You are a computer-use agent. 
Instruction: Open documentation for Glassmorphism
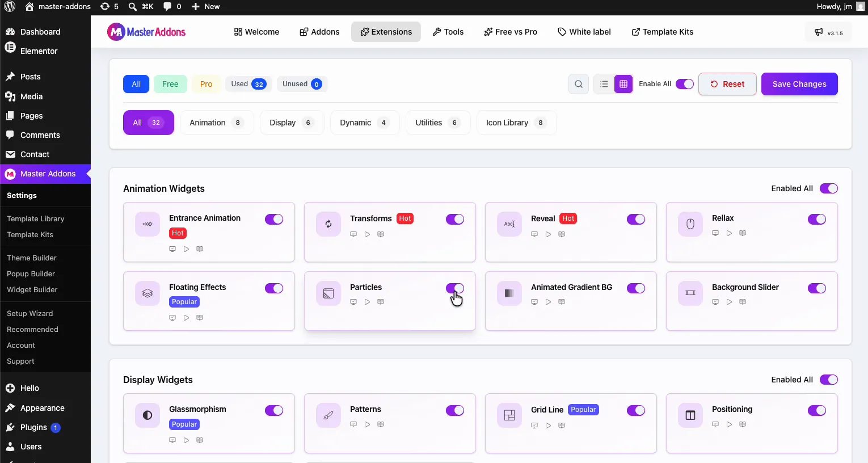tap(200, 440)
